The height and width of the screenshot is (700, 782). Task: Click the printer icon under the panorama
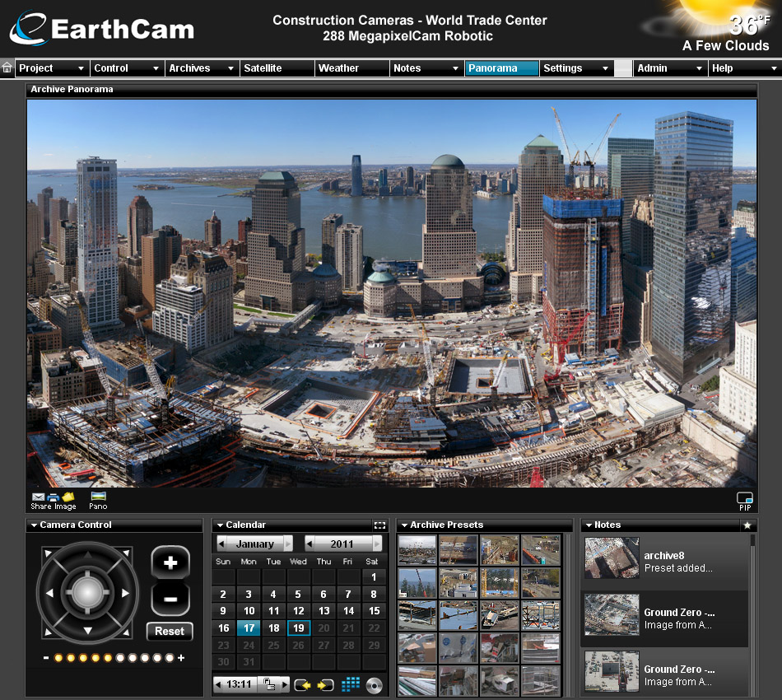click(x=53, y=497)
